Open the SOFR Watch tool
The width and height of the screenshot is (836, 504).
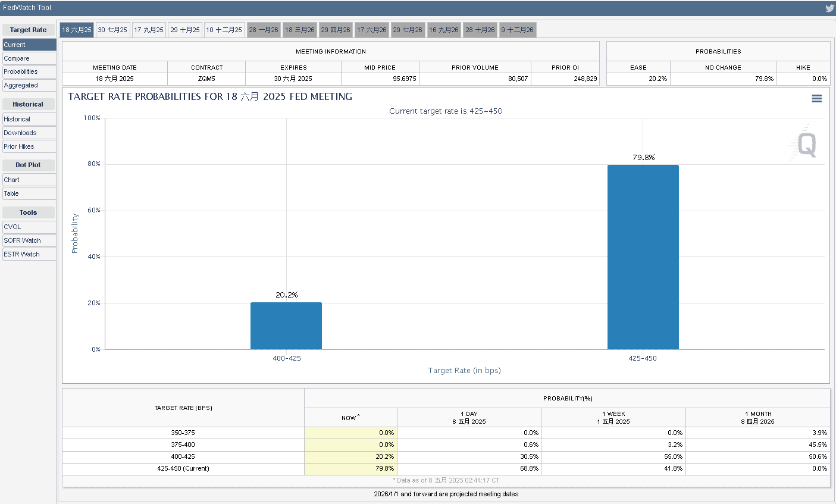coord(29,240)
